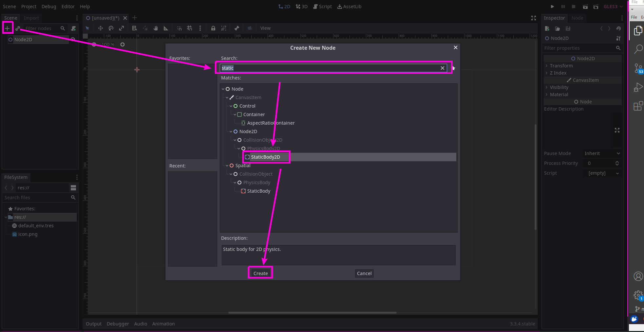Open the Debug menu
This screenshot has width=644, height=332.
coord(49,7)
